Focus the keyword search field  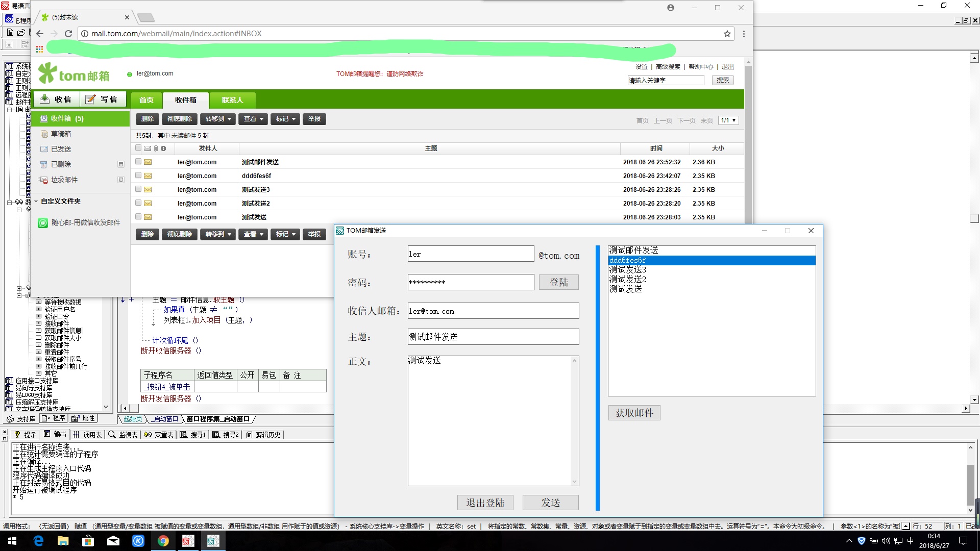tap(666, 80)
